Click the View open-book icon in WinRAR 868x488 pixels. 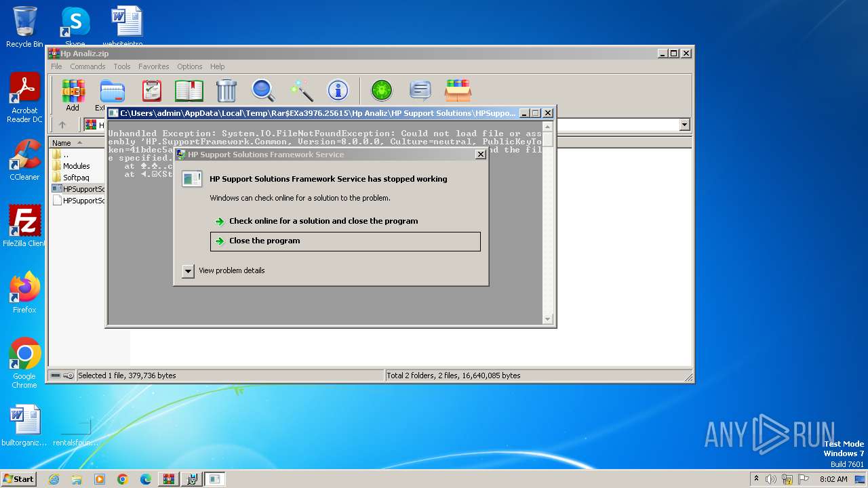(x=189, y=90)
